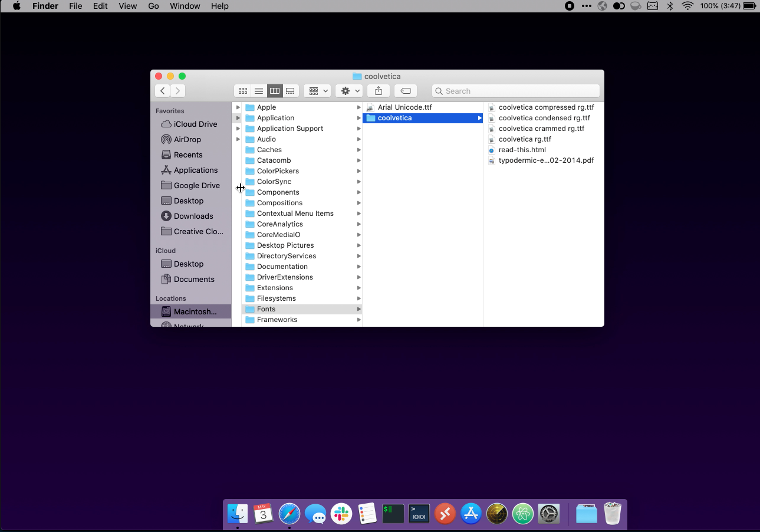The width and height of the screenshot is (760, 532).
Task: Open the Go menu
Action: coord(154,6)
